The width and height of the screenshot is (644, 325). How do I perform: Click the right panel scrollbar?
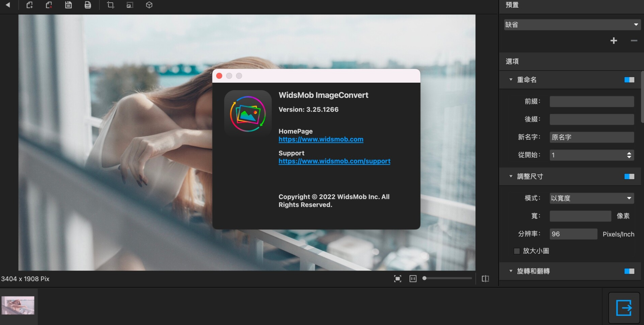click(x=642, y=97)
